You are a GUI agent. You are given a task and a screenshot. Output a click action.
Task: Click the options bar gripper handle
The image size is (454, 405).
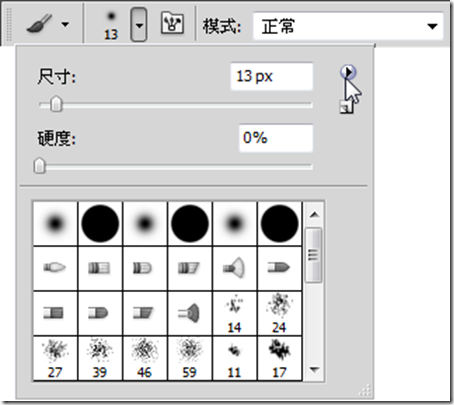(9, 25)
